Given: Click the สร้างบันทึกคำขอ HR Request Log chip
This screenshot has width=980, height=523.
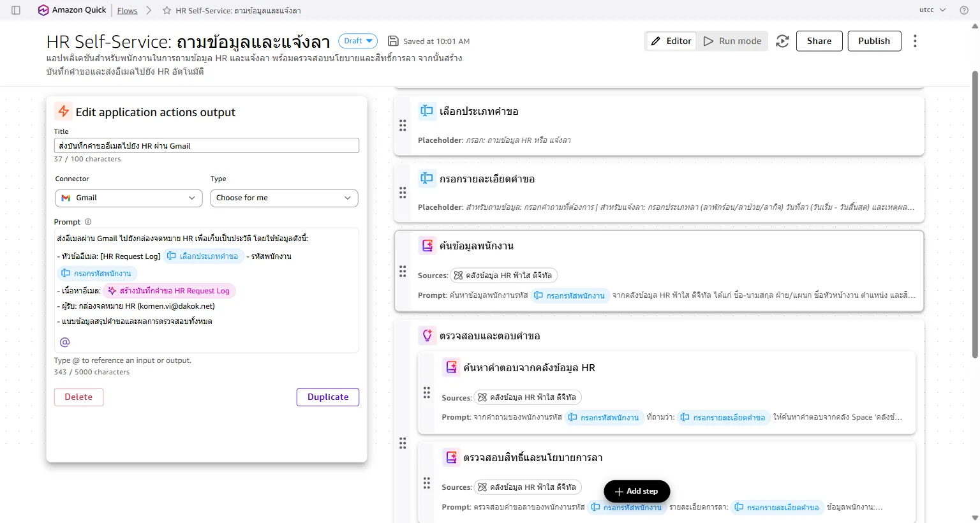Looking at the screenshot, I should pos(170,291).
